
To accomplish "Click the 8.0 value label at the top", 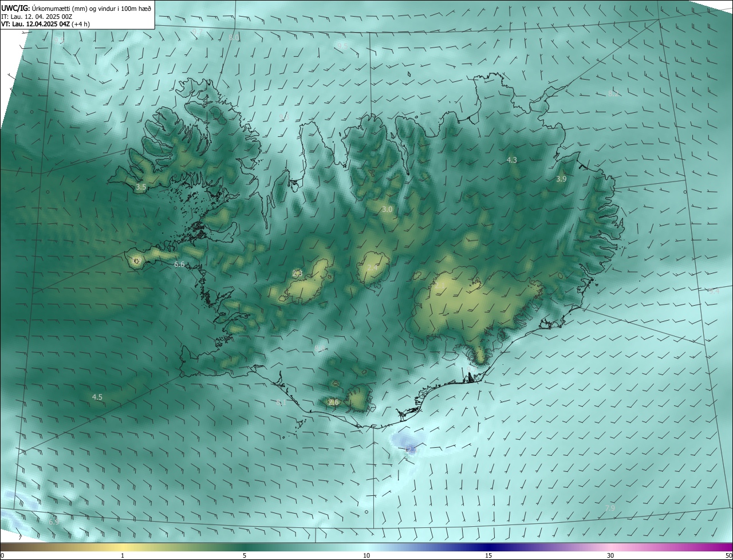I will pos(234,38).
